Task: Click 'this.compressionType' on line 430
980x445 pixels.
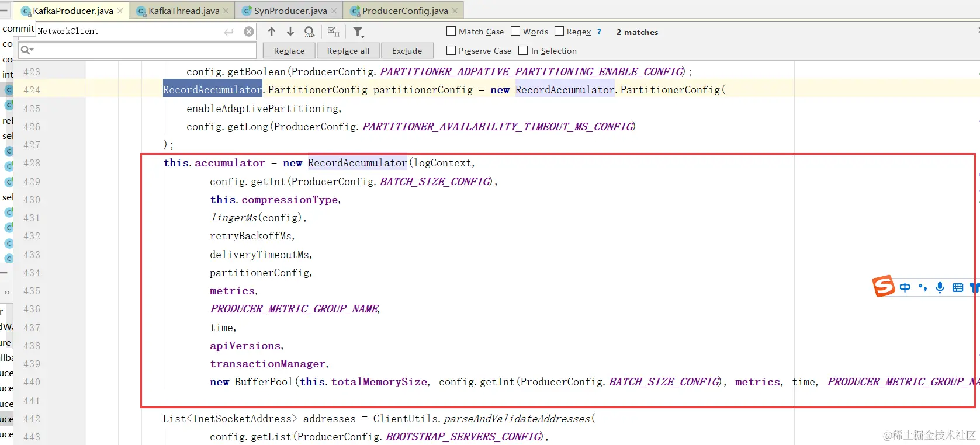Action: tap(274, 200)
